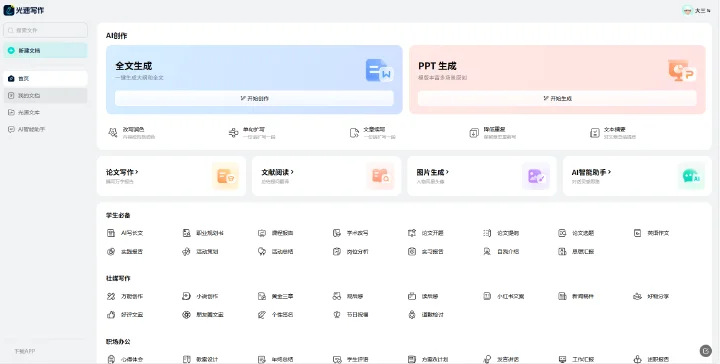Click the 述职报告 label
720x364 pixels.
pos(658,359)
